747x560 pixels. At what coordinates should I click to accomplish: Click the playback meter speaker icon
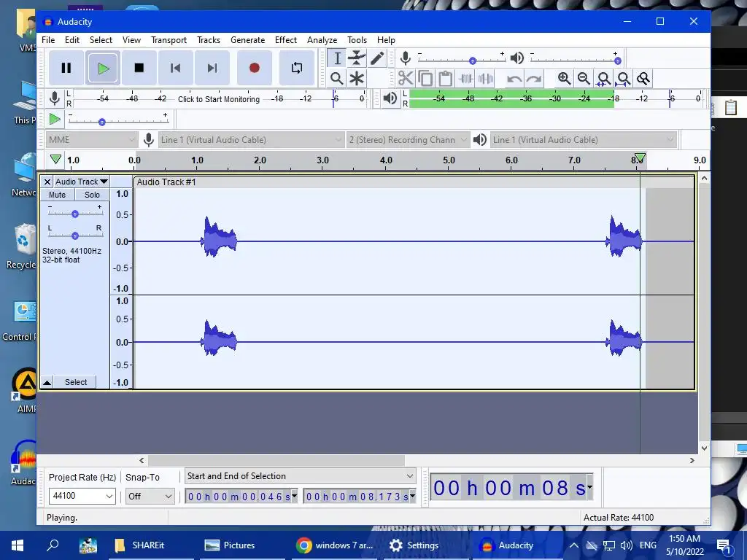point(390,98)
